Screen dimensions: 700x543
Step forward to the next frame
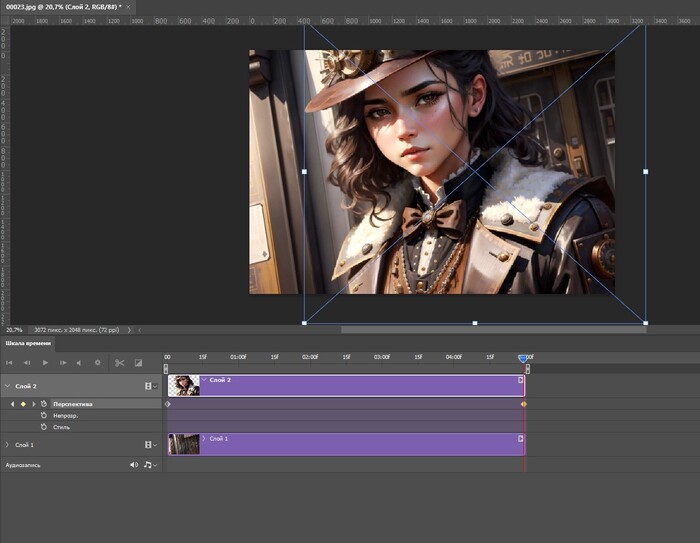(x=62, y=362)
